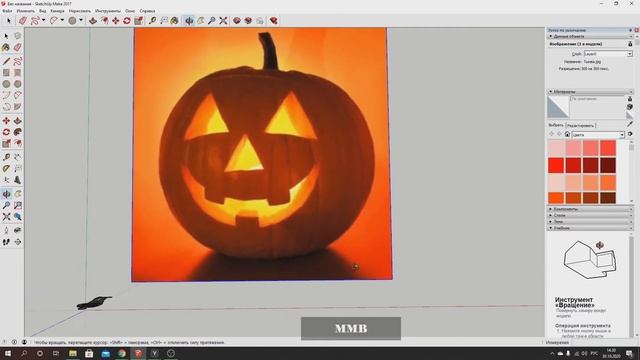Pick the Axes tool

click(x=6, y=180)
